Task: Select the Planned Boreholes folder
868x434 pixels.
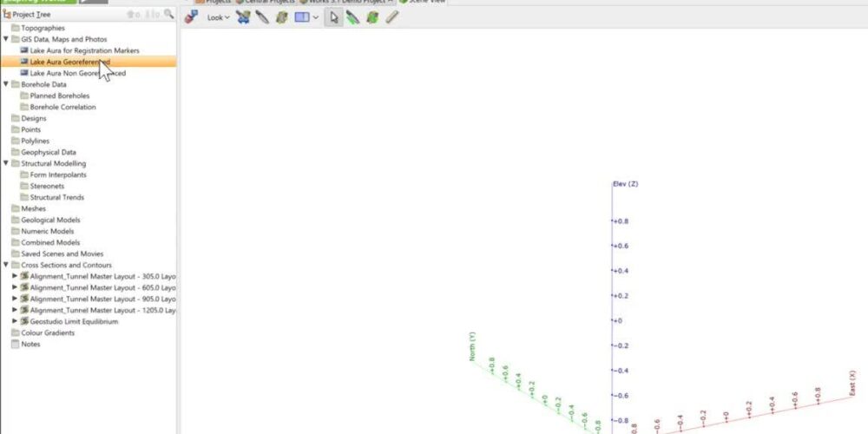Action: 59,95
